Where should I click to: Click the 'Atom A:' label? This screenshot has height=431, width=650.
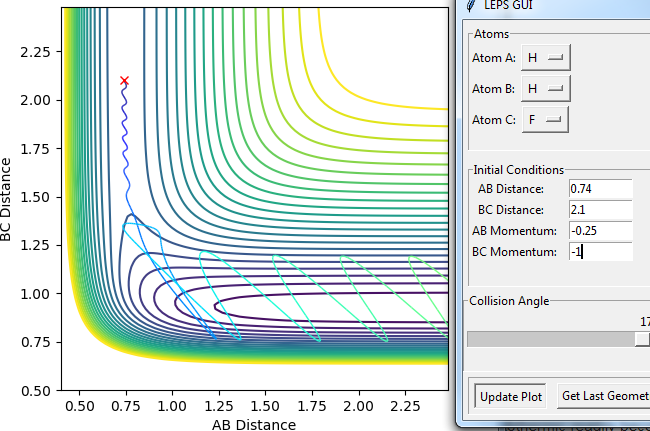pos(494,58)
